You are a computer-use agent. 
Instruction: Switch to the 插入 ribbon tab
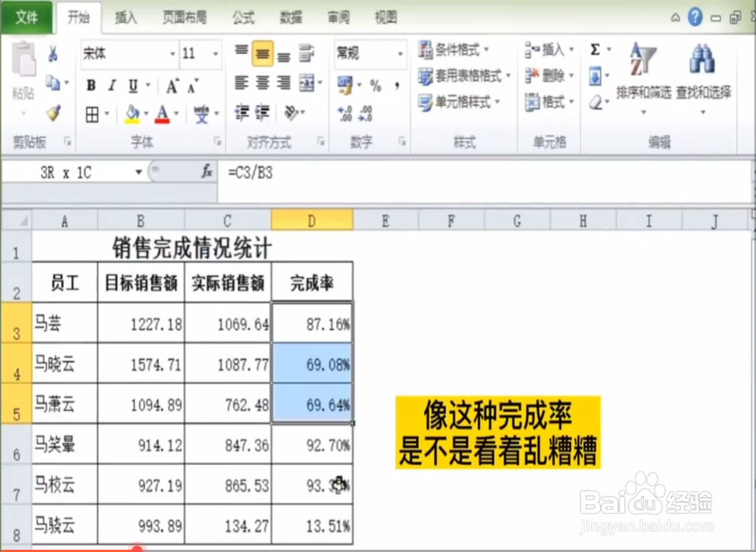coord(125,18)
